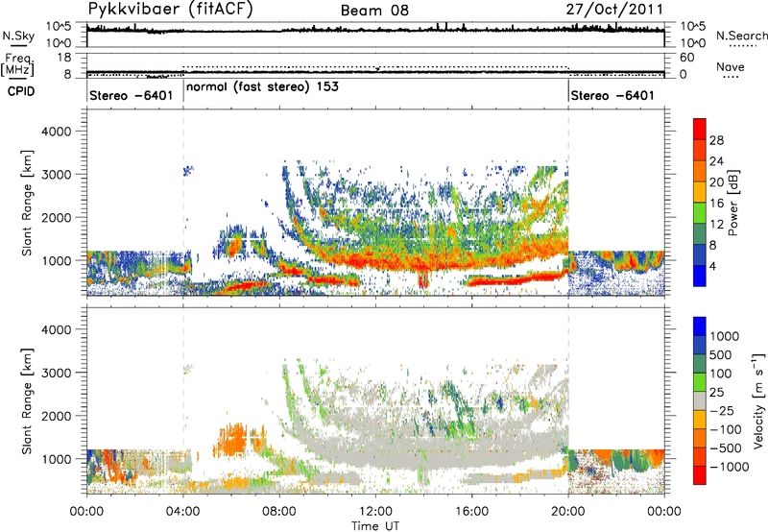This screenshot has width=768, height=532.
Task: Click the Velocity color bar
Action: coord(700,400)
